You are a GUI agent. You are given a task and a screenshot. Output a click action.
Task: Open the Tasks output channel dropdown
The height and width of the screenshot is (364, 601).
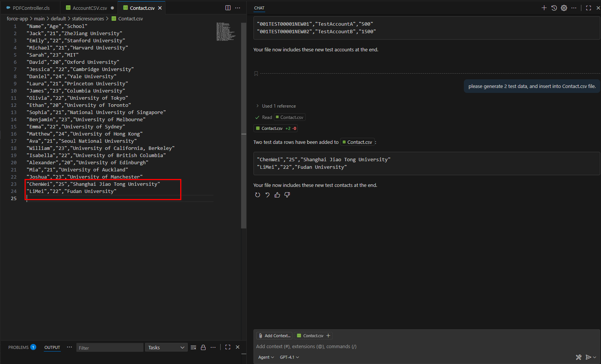166,347
